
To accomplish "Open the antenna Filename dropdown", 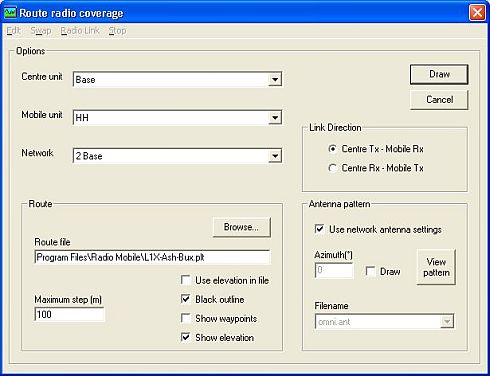I will [447, 322].
